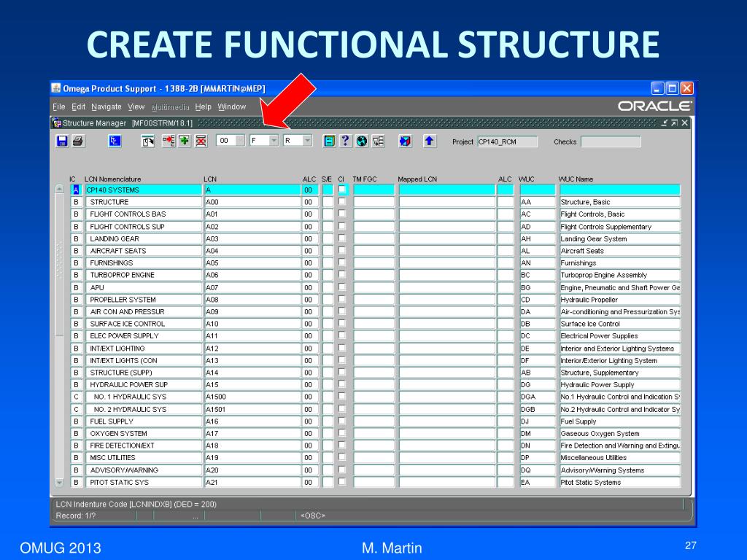747x560 pixels.
Task: Click the Java icon in title bar
Action: click(x=57, y=88)
